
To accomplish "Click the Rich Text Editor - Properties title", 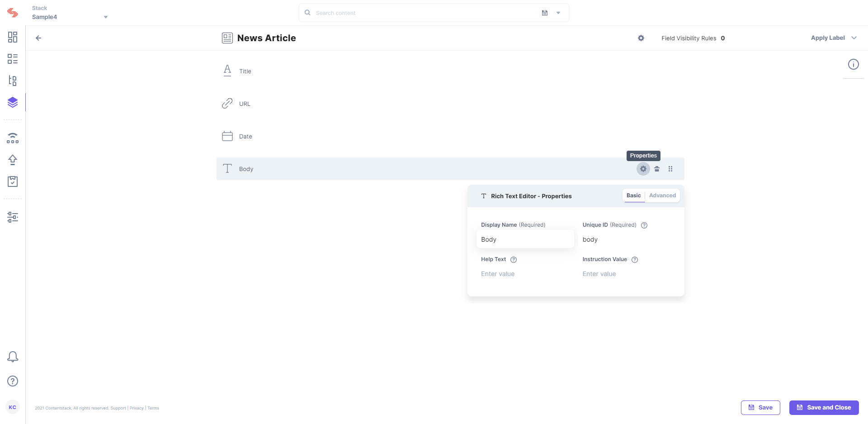I will coord(531,196).
